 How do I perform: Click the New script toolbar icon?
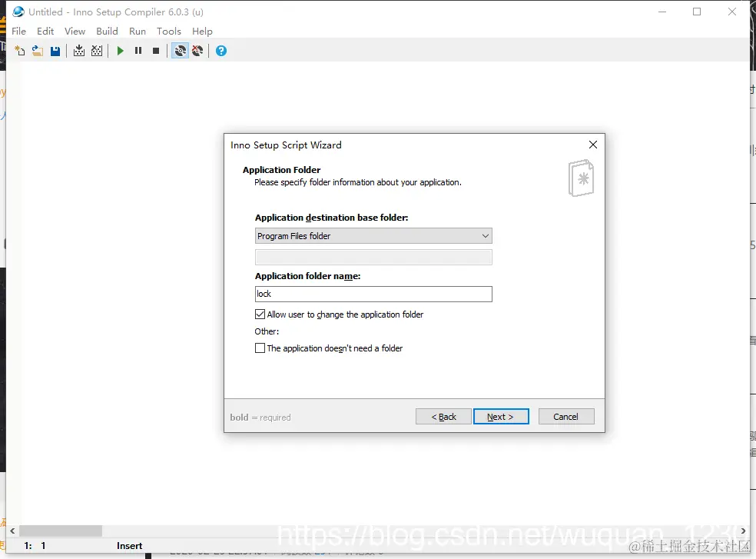(x=20, y=51)
